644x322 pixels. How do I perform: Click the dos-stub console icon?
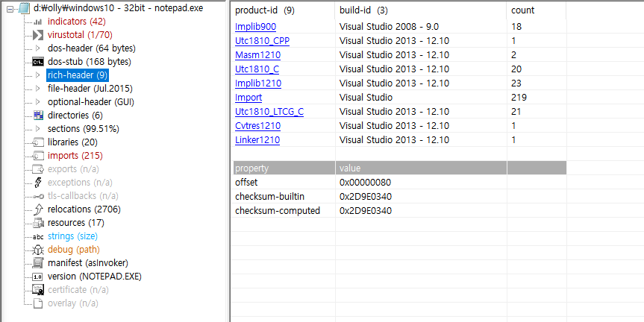click(38, 62)
